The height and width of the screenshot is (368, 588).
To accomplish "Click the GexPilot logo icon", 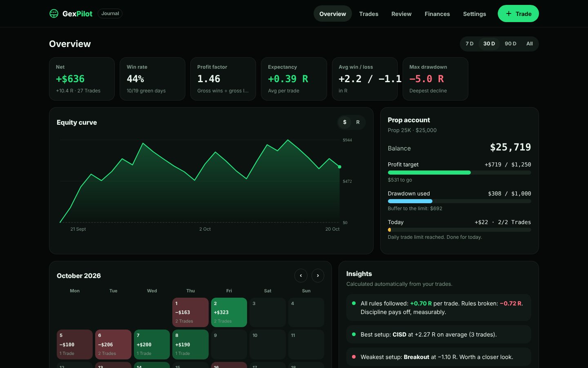I will [x=54, y=13].
